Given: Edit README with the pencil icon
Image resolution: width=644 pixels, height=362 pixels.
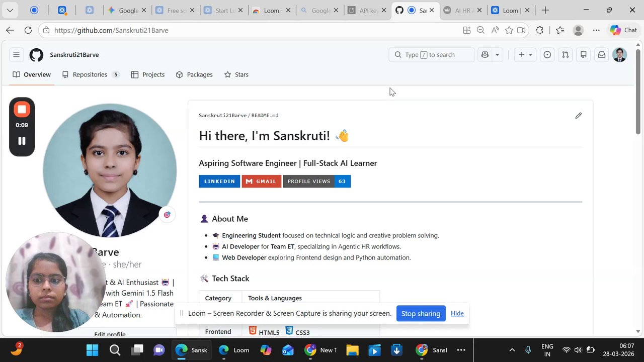Looking at the screenshot, I should click(579, 116).
